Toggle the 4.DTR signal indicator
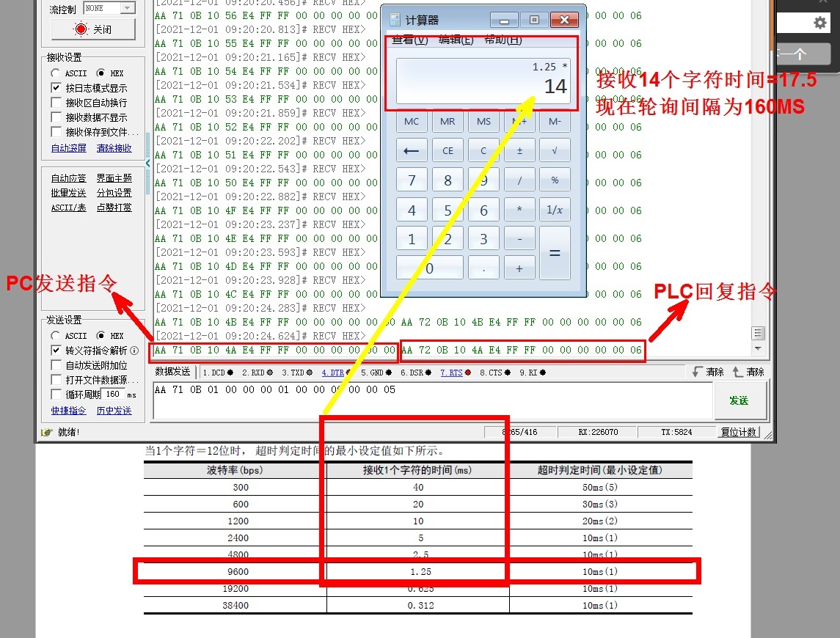Viewport: 840px width, 638px height. click(x=333, y=373)
